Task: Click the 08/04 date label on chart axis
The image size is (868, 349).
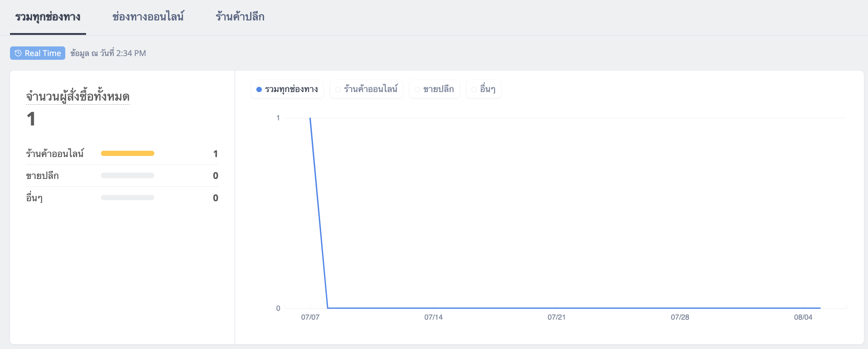Action: 803,317
